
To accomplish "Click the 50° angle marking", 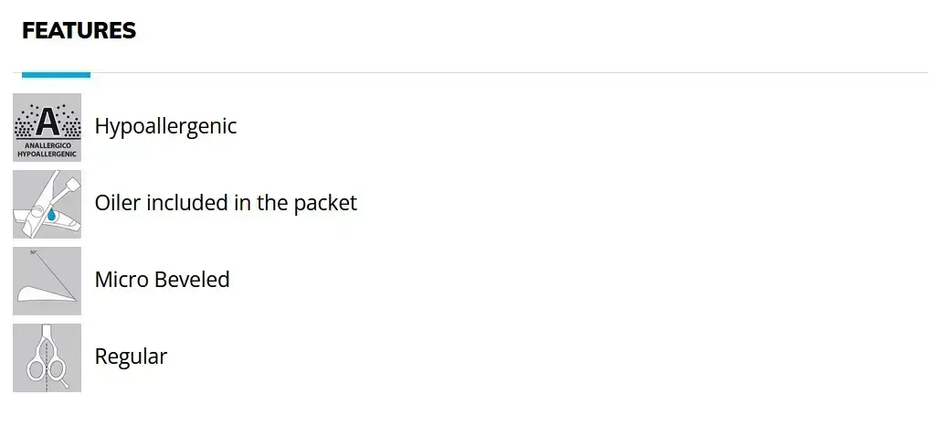I will (x=32, y=253).
